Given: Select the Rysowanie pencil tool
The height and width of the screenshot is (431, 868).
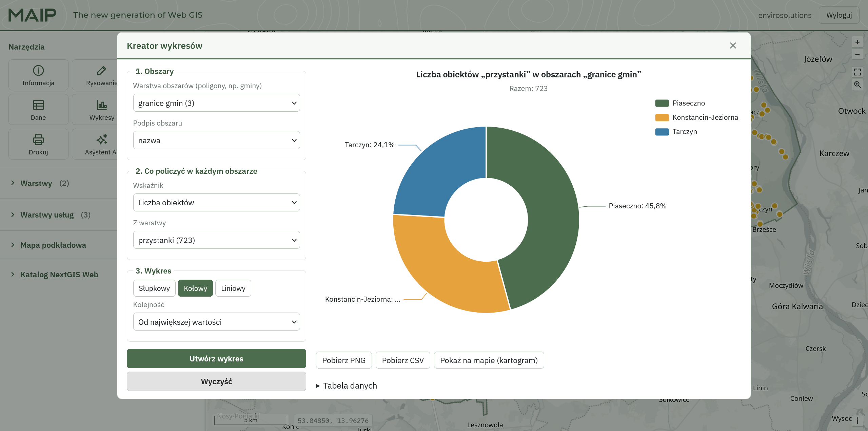Looking at the screenshot, I should [x=95, y=75].
